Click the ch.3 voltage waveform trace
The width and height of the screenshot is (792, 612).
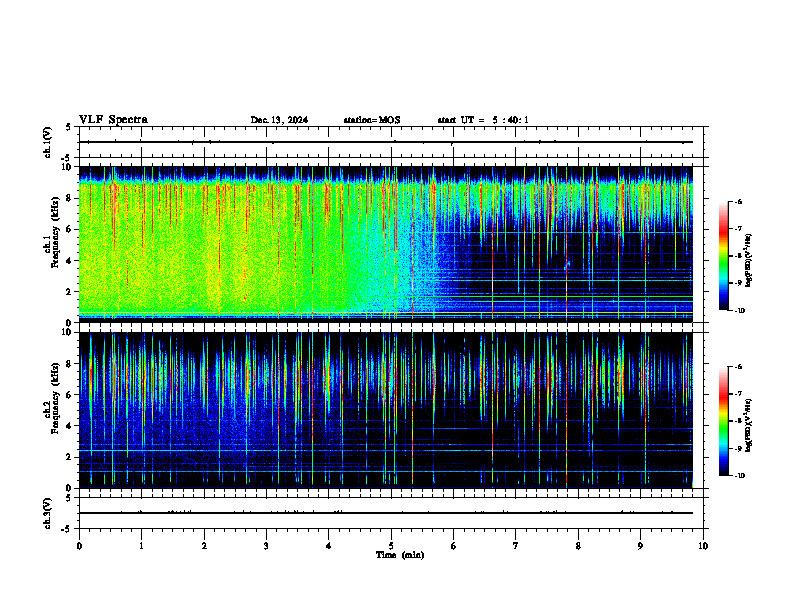[x=386, y=513]
